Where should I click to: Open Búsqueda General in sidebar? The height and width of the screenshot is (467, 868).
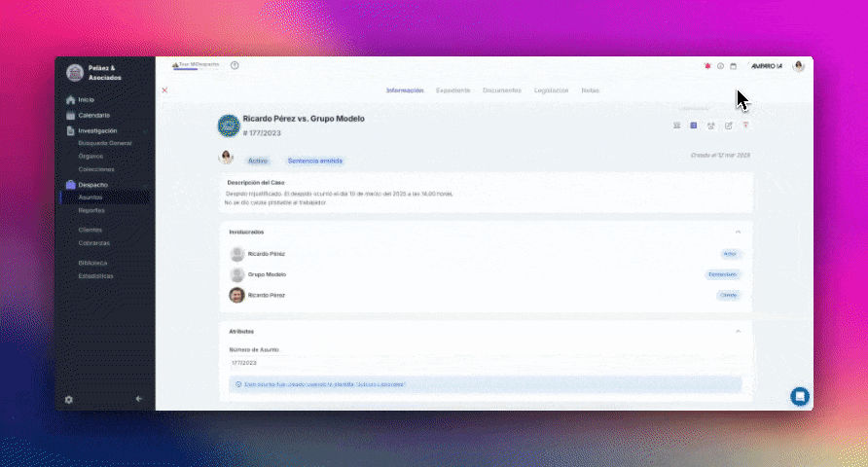tap(105, 143)
